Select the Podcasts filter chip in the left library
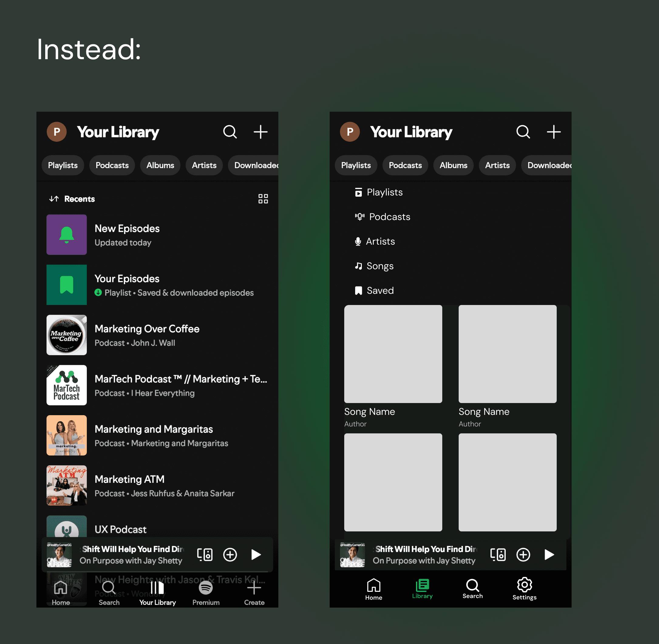 [112, 165]
